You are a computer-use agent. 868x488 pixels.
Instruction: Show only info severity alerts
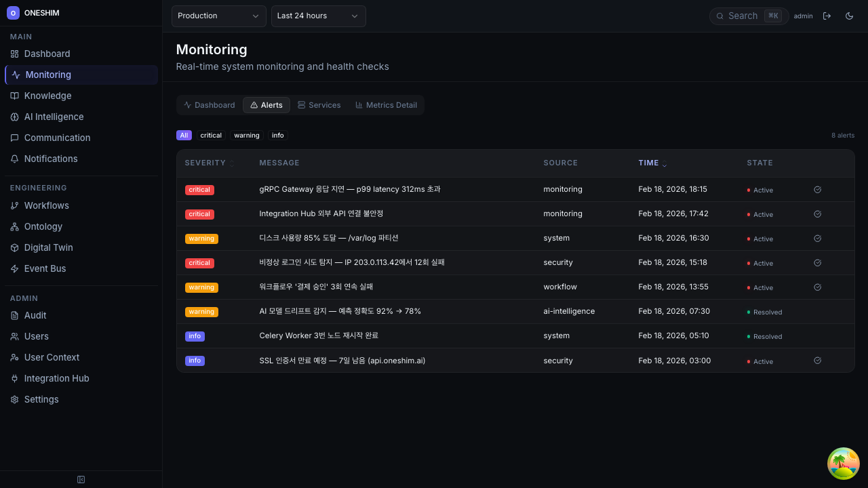[278, 136]
